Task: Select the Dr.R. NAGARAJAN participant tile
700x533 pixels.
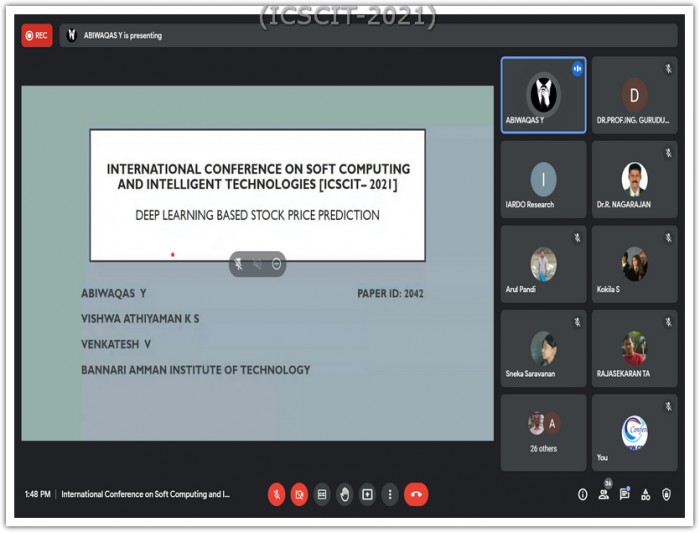Action: 634,179
